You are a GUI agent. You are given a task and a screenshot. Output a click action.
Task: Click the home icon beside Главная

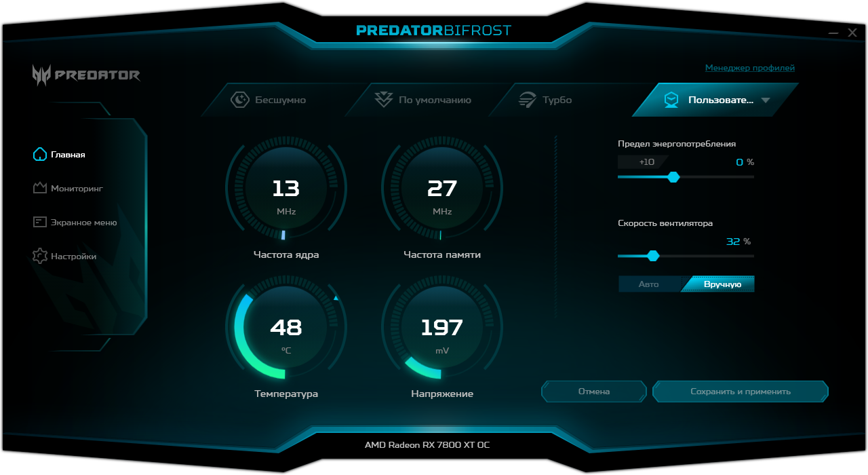pos(40,154)
